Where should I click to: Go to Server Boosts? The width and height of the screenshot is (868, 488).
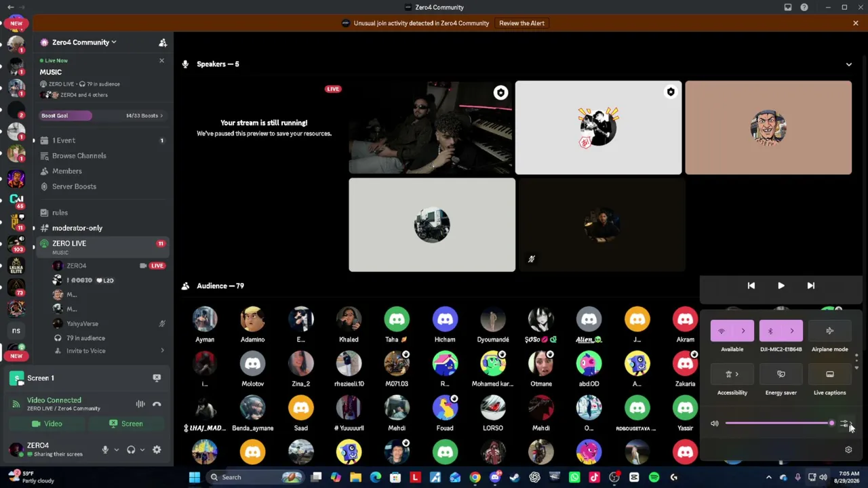click(102, 186)
